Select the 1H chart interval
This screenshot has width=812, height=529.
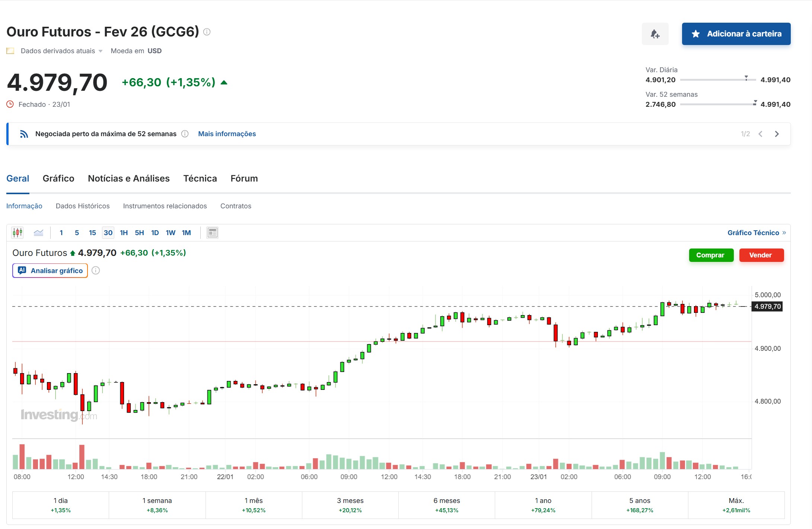tap(124, 233)
